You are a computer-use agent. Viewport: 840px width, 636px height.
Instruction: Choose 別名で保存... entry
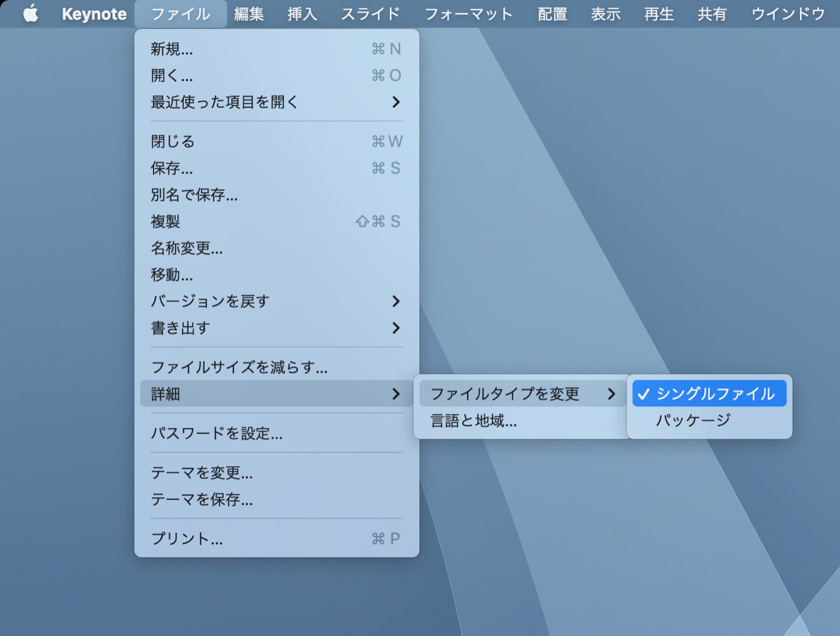[277, 195]
